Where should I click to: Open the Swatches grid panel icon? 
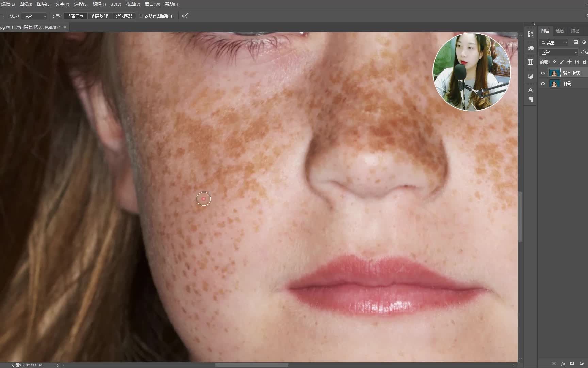click(530, 62)
